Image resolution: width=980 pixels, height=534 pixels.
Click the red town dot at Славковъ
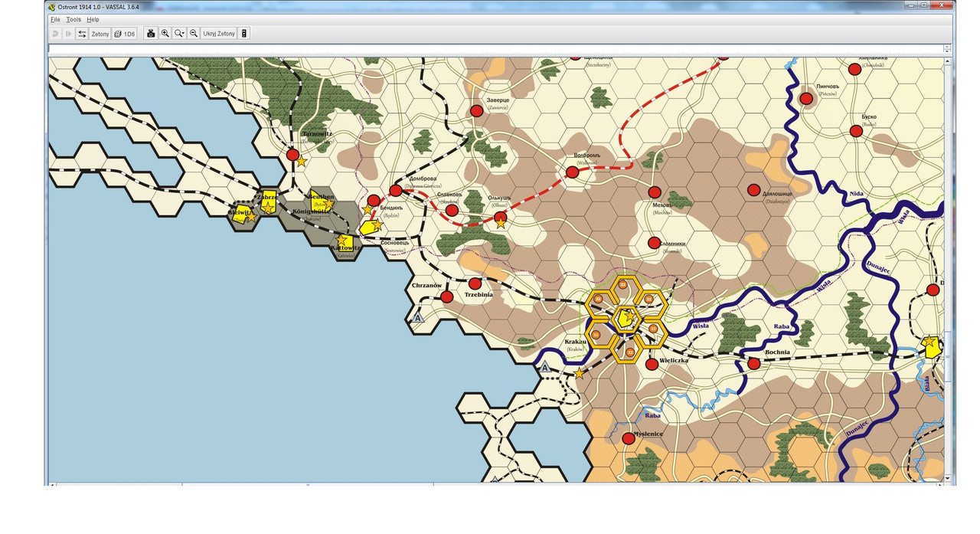tap(452, 210)
